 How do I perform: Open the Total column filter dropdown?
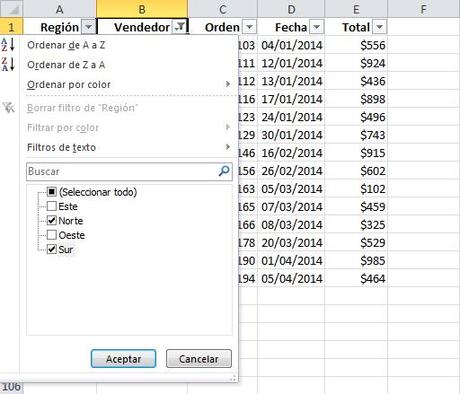point(379,27)
